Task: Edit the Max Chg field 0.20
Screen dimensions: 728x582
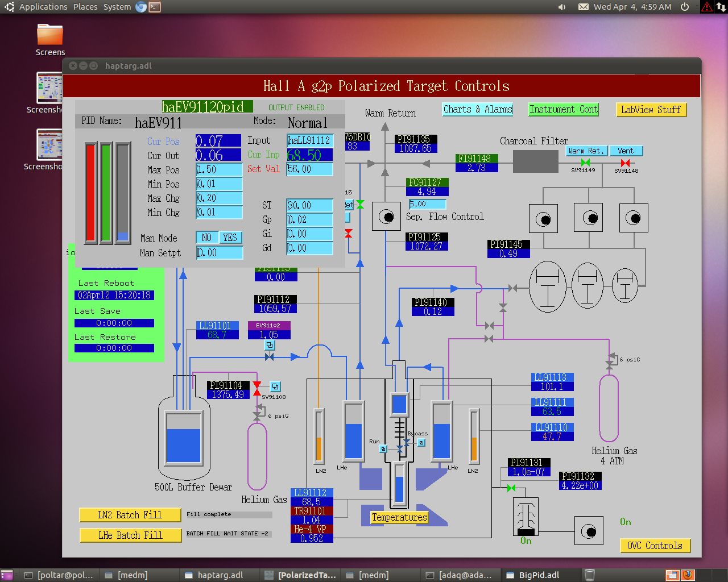Action: point(219,198)
